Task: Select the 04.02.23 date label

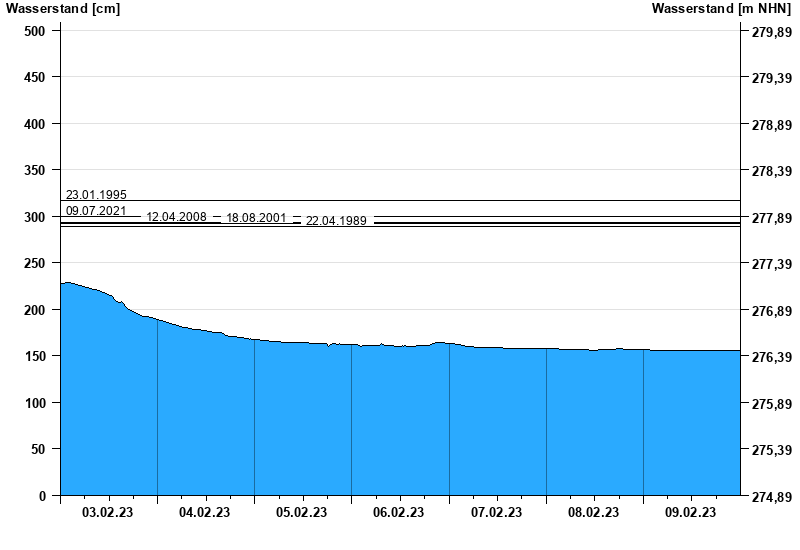Action: pyautogui.click(x=205, y=513)
